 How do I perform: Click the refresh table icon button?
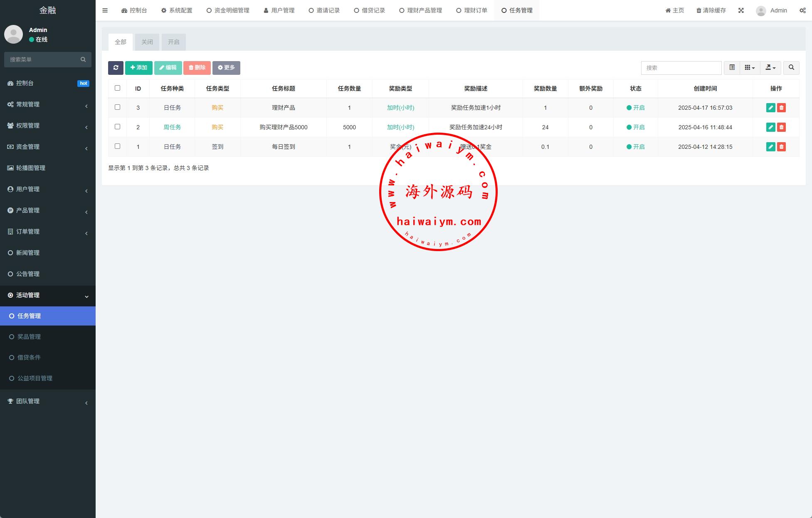click(116, 68)
